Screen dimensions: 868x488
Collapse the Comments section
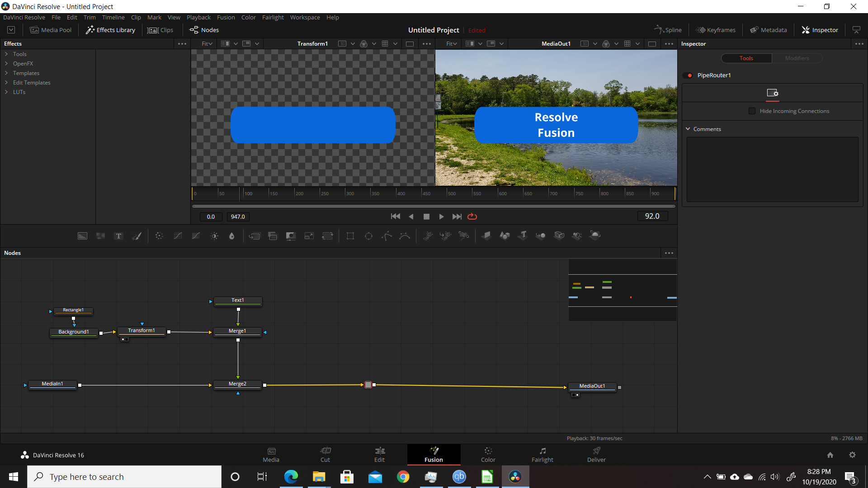[688, 129]
